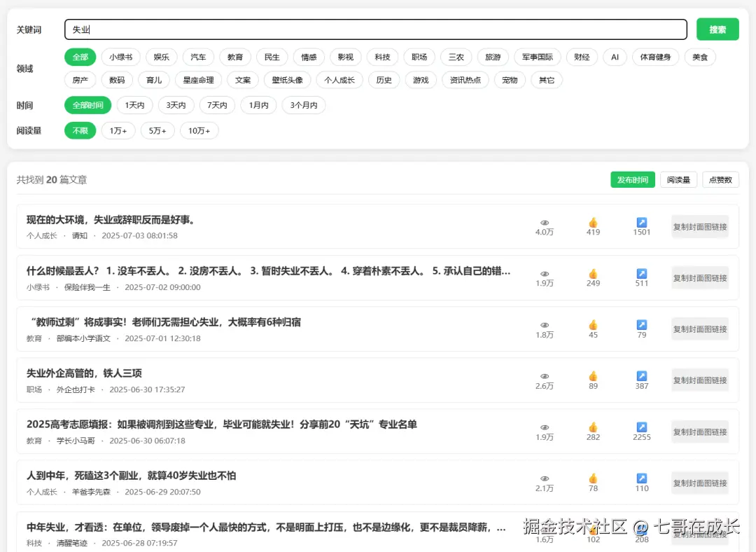756x552 pixels.
Task: Click the blue share icon on "教师过剩" article
Action: 642,325
